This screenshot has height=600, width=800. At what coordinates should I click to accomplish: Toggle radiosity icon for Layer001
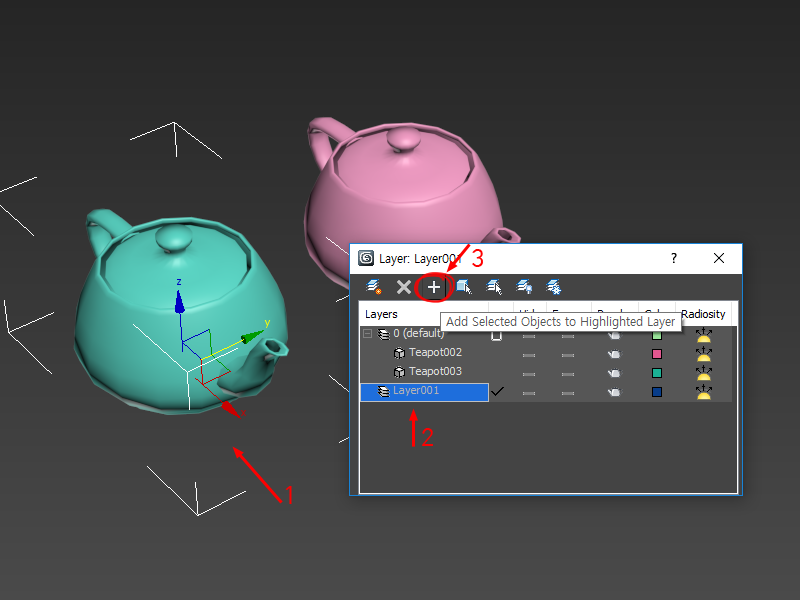pyautogui.click(x=704, y=391)
